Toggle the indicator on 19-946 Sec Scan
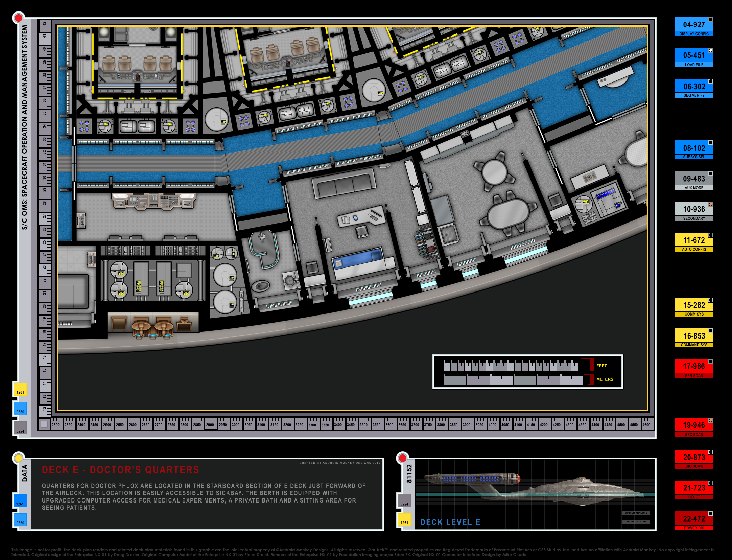 [x=710, y=420]
